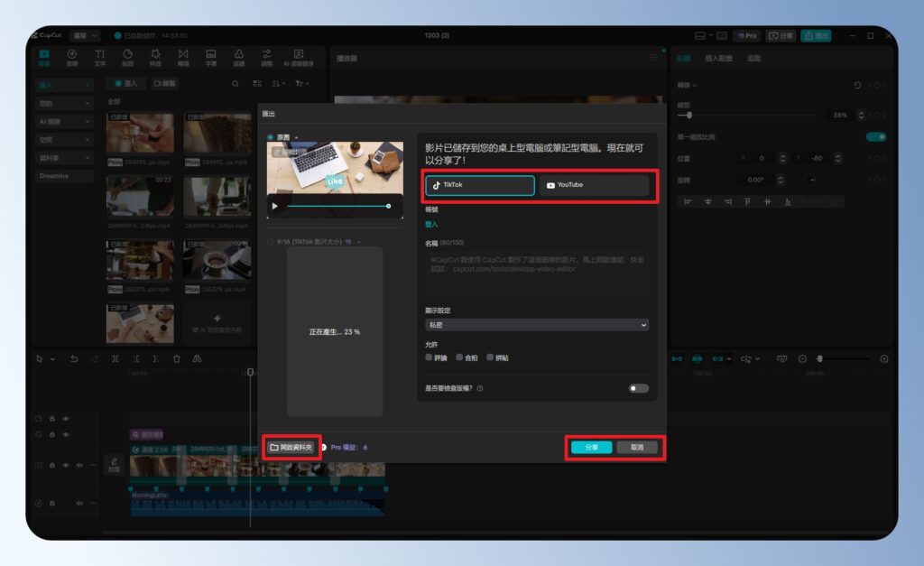Switch to the 追蹤 (Tracking) tab in right panel
Viewport: 924px width, 566px height.
pos(754,59)
